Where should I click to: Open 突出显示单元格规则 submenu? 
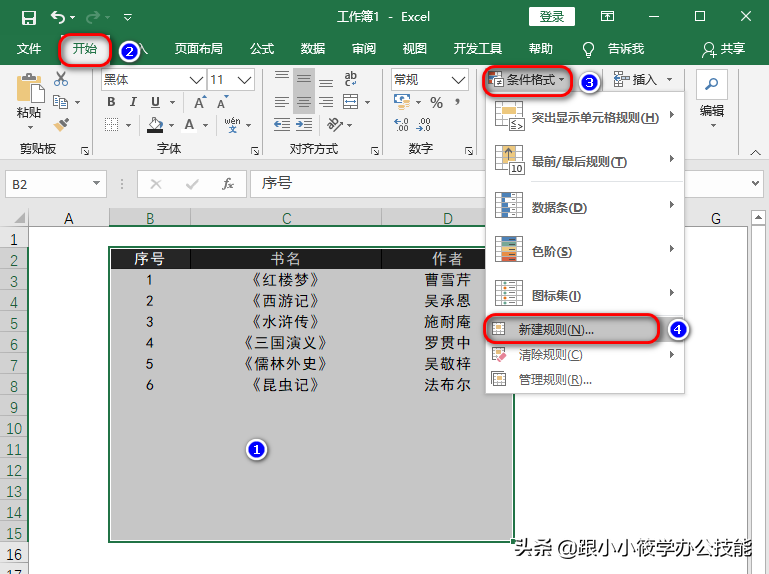point(584,118)
